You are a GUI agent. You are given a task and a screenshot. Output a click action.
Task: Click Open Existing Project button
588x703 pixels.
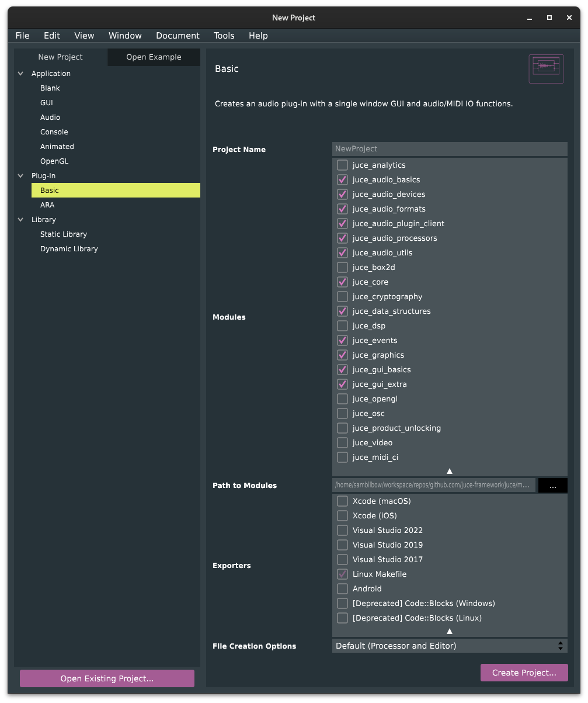[x=107, y=678]
